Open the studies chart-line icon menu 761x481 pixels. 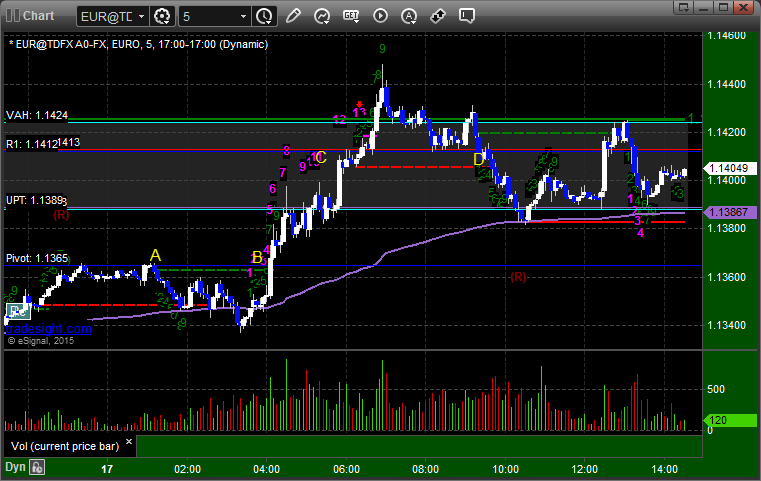pyautogui.click(x=322, y=16)
